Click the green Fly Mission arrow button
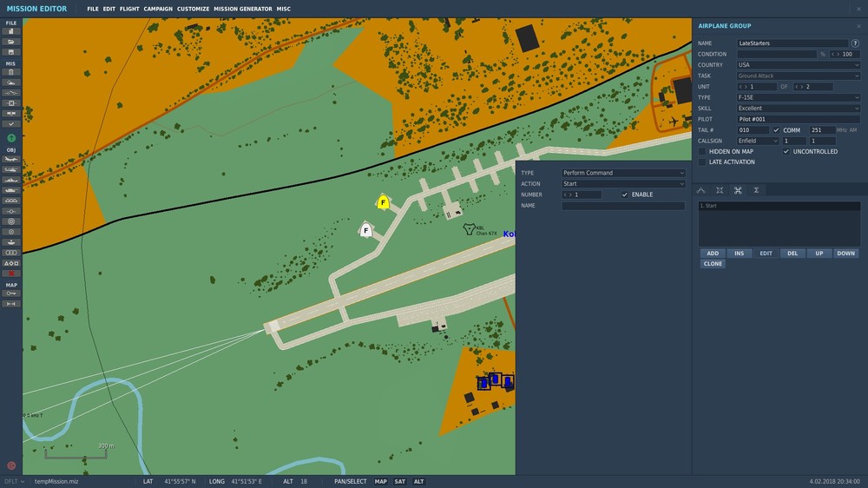Viewport: 868px width, 488px height. [11, 138]
